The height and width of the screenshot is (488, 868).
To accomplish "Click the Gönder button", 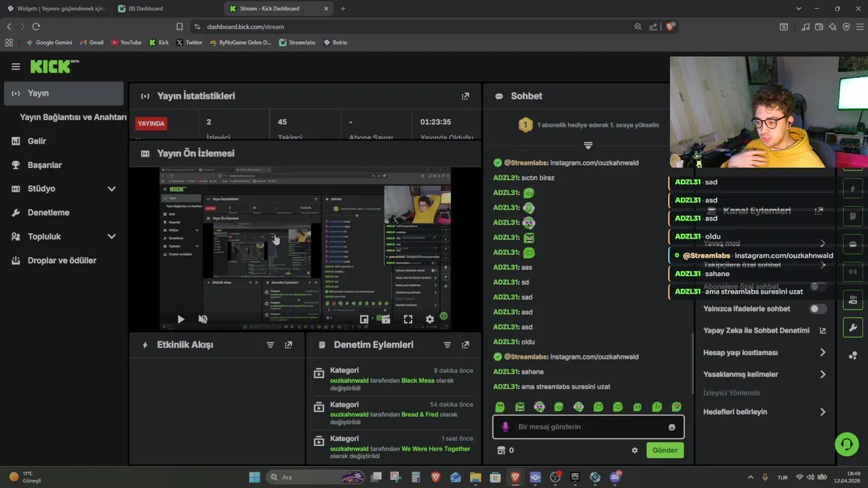I will click(665, 450).
